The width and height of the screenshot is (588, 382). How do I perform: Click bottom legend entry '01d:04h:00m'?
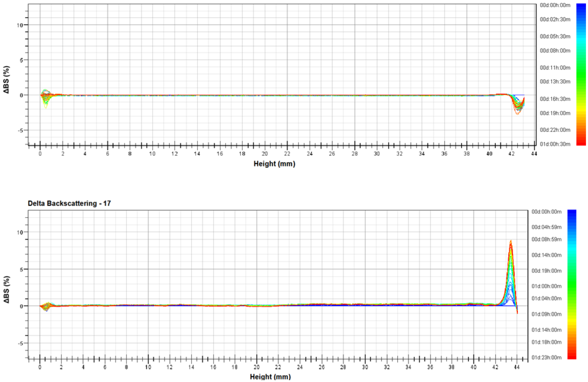tap(546, 299)
